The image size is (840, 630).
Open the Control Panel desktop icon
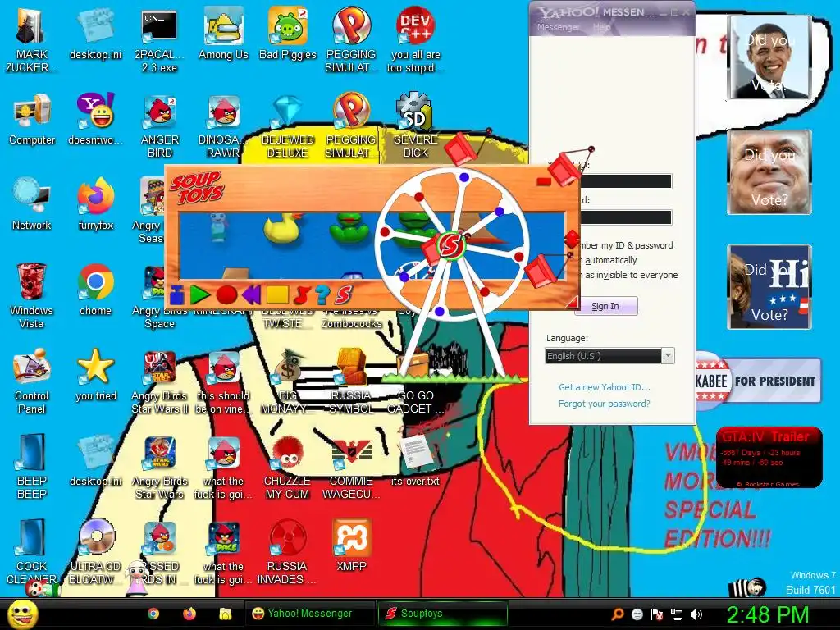coord(31,381)
